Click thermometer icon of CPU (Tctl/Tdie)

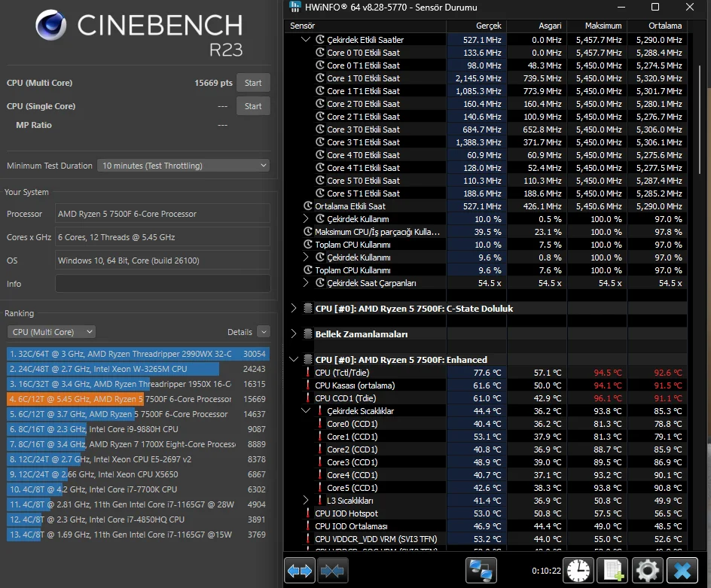[x=308, y=373]
